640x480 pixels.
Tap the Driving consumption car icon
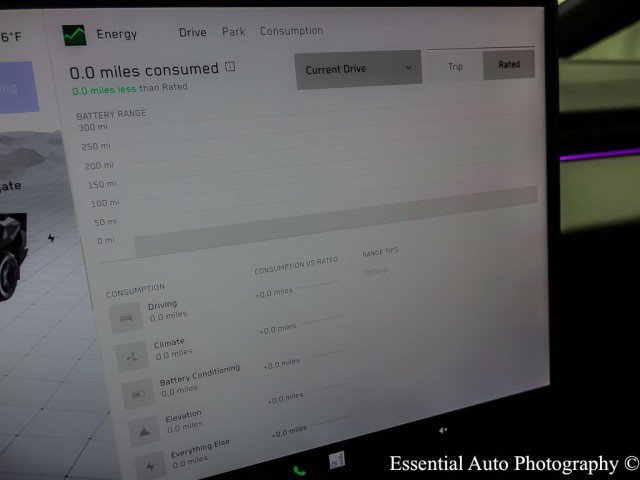click(126, 317)
